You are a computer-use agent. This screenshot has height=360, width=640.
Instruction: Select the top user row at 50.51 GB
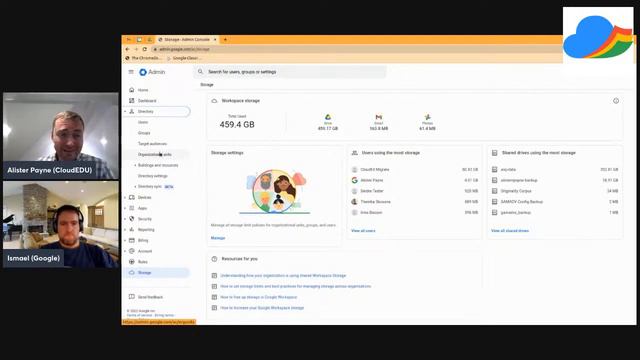pyautogui.click(x=414, y=169)
